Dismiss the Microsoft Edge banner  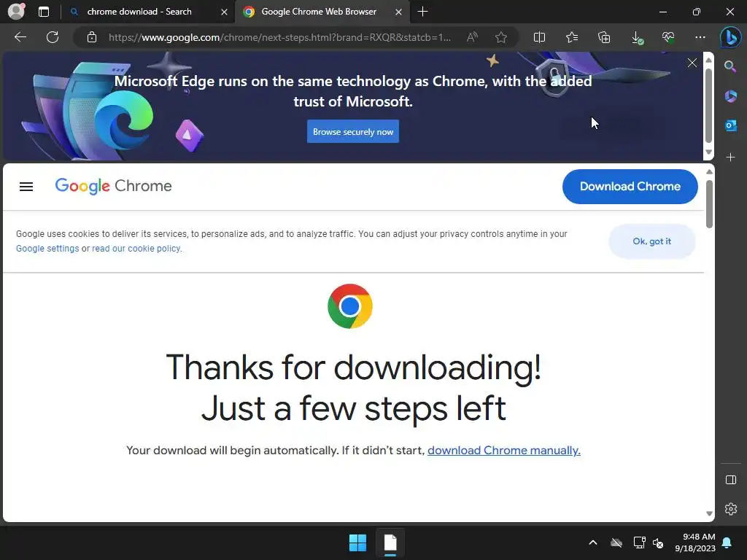(692, 63)
